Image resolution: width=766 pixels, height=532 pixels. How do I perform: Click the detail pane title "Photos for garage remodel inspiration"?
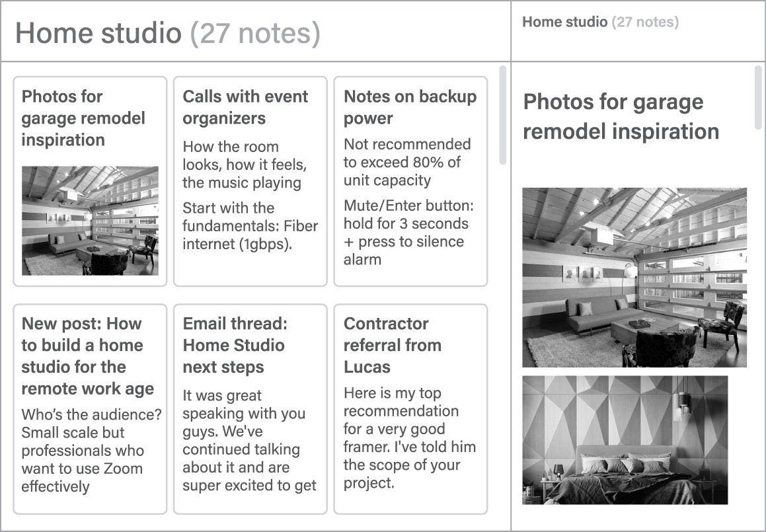[x=621, y=116]
